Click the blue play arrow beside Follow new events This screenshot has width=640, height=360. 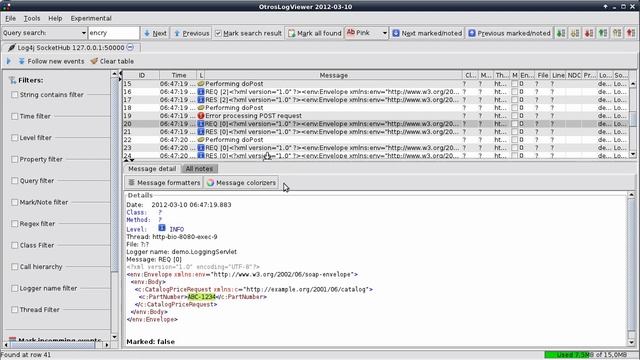pyautogui.click(x=9, y=61)
